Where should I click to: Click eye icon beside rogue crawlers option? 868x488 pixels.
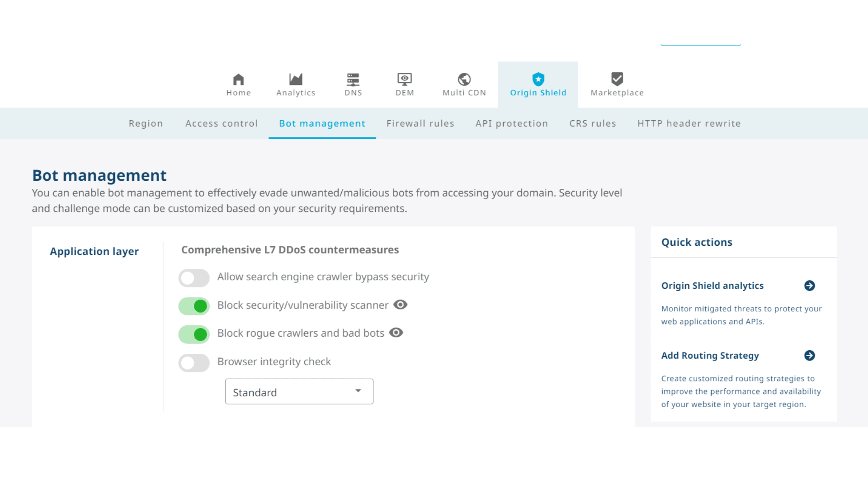(x=396, y=333)
